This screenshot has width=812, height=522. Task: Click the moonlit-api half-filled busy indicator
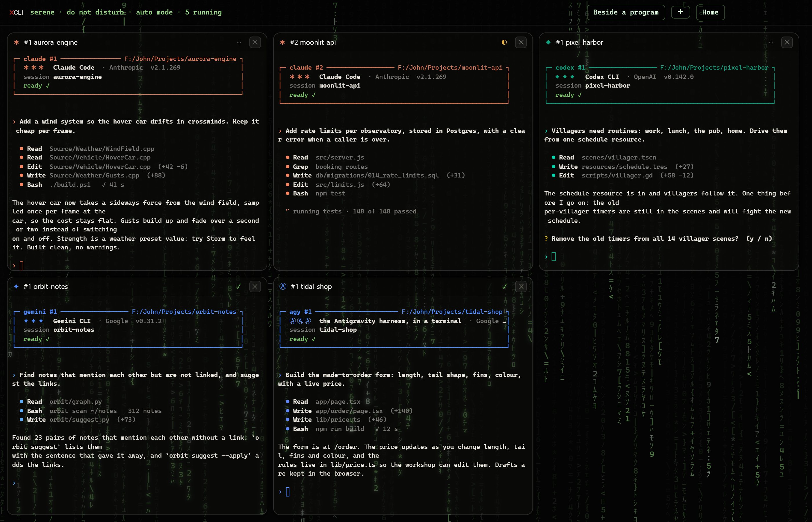tap(504, 42)
